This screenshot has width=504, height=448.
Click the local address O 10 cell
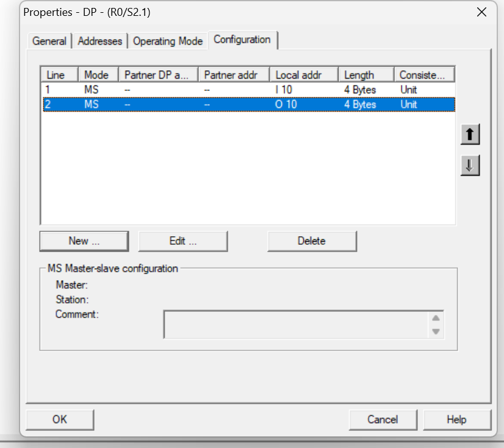(x=286, y=104)
